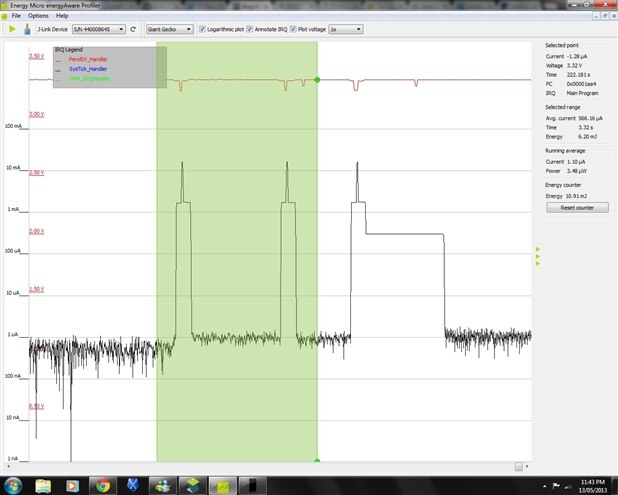Open the Giant Gecko device dropdown

[170, 30]
